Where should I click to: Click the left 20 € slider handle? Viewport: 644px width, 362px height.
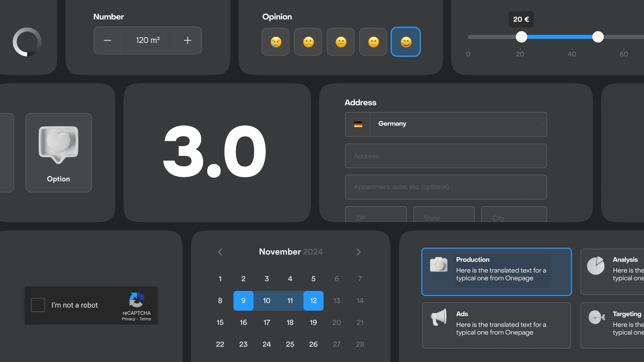(x=522, y=37)
